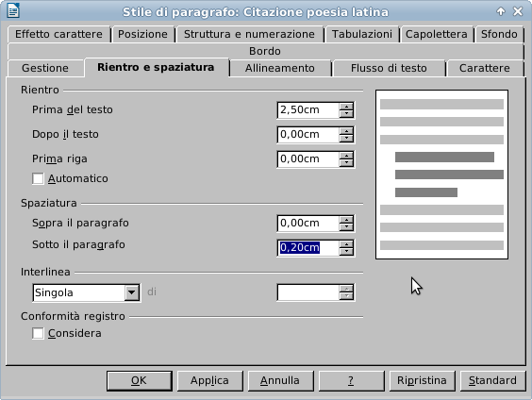Reset settings with Ripristina button
The height and width of the screenshot is (400, 532).
click(x=422, y=381)
